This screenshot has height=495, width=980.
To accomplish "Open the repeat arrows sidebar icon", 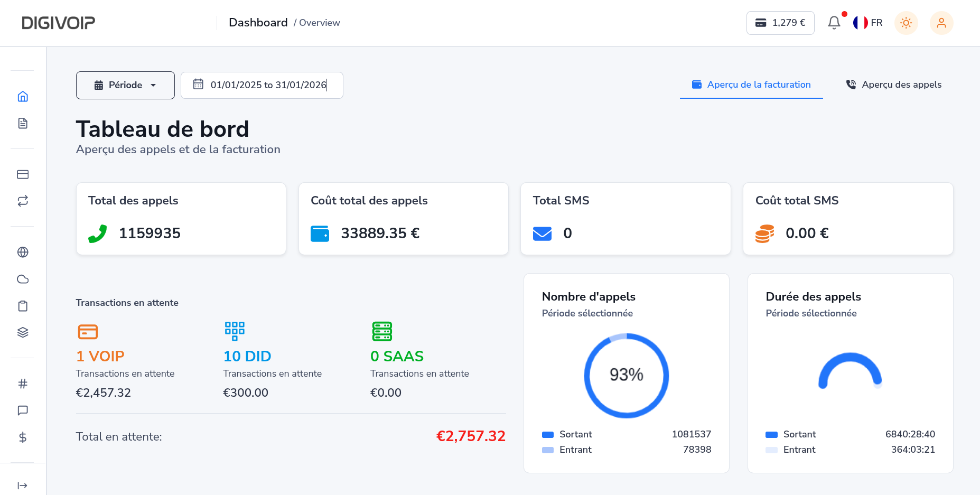I will pyautogui.click(x=23, y=201).
